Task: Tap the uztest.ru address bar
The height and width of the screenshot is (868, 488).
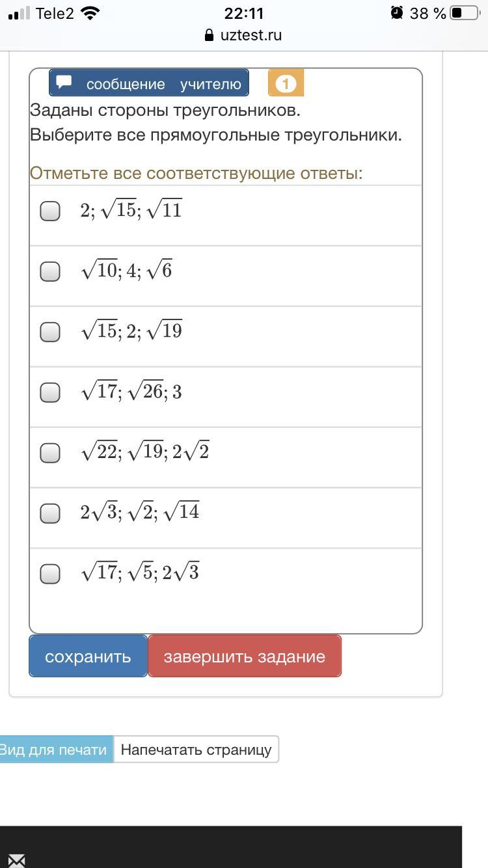Action: [x=243, y=35]
